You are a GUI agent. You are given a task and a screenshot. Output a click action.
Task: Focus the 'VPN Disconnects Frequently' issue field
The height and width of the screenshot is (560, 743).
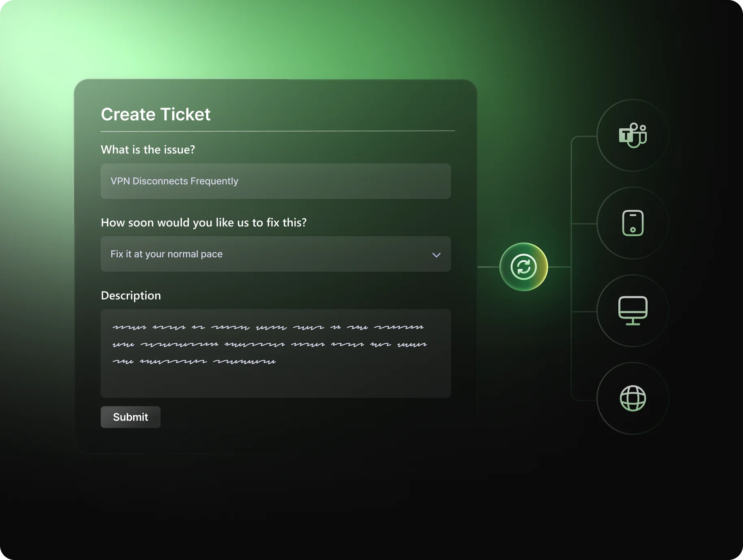275,181
